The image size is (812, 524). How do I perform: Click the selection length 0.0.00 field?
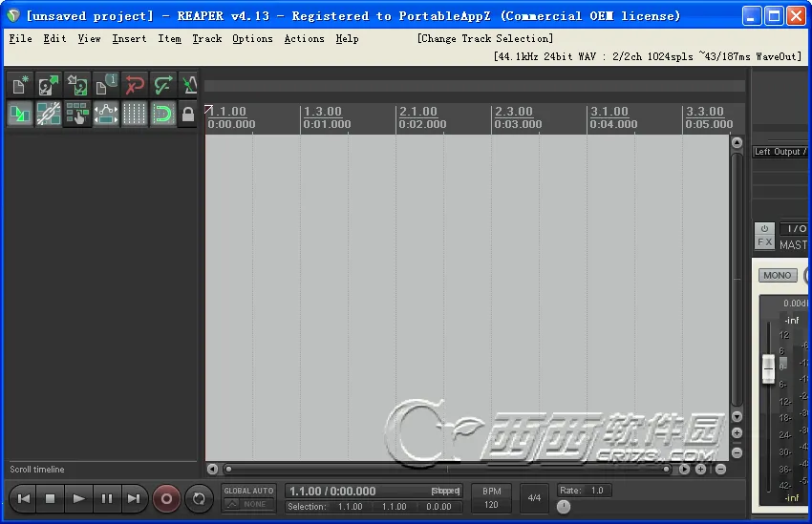point(438,507)
